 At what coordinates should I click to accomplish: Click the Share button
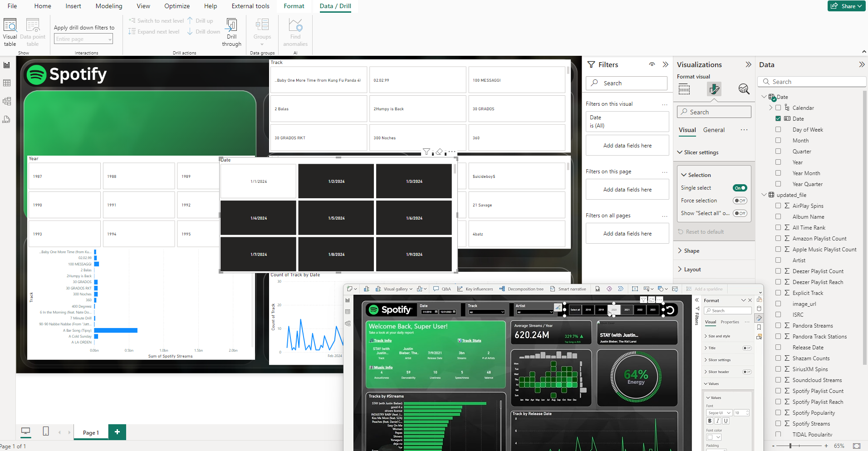tap(846, 6)
